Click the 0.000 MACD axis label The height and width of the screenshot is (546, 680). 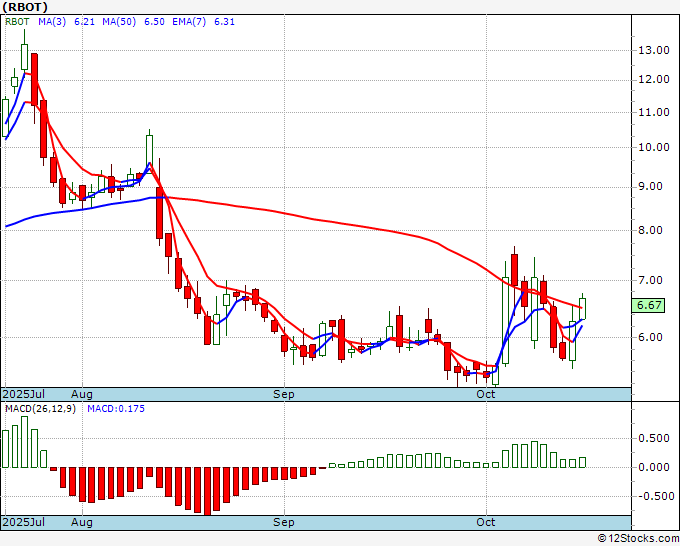point(654,468)
